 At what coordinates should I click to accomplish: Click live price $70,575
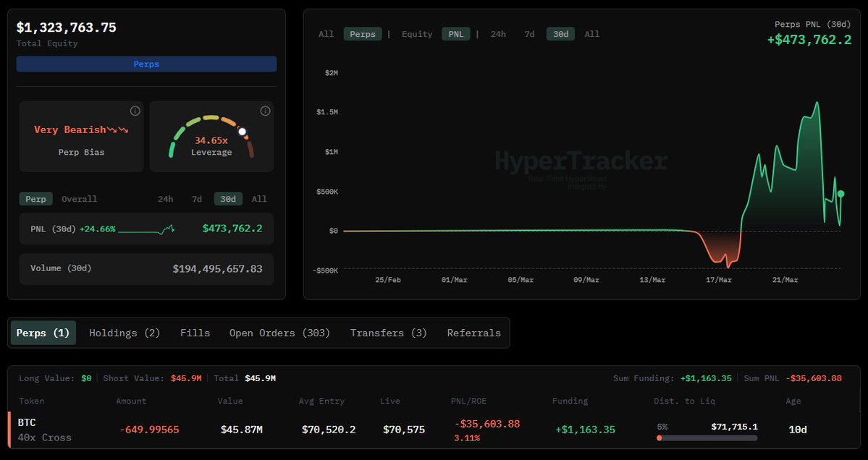pos(404,430)
